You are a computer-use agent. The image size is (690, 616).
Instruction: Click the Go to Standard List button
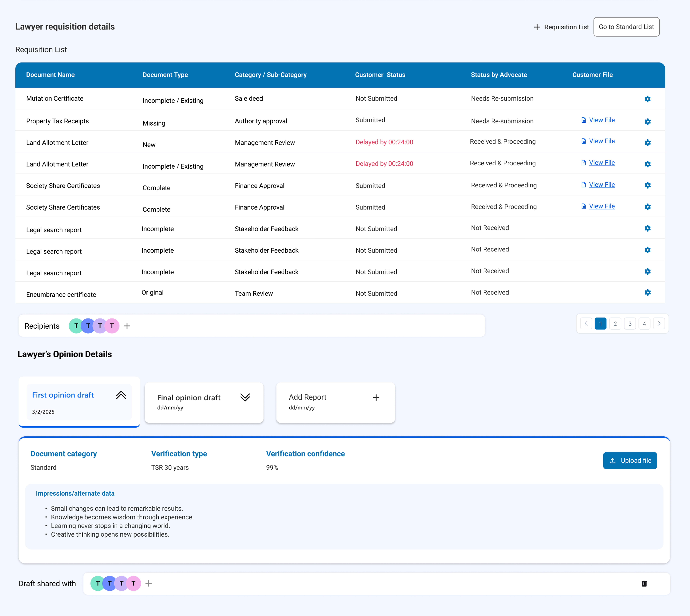[x=626, y=27]
